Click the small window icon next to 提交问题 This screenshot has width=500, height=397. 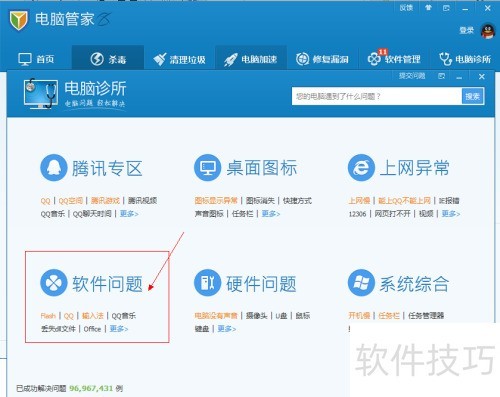[441, 76]
